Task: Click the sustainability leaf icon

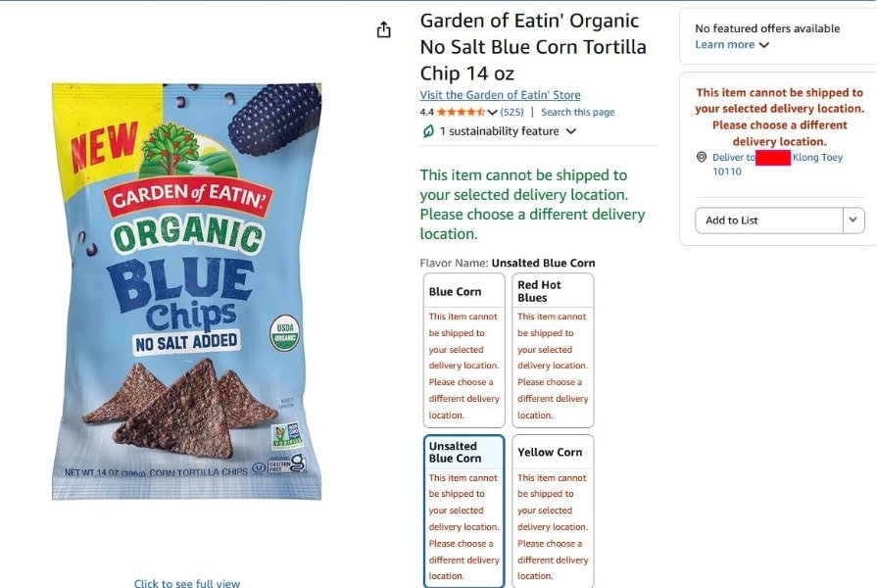Action: pos(428,131)
